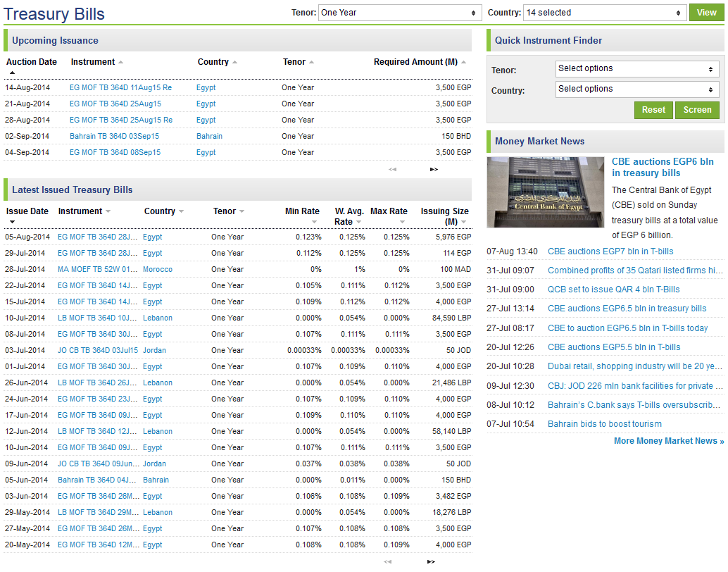The width and height of the screenshot is (728, 572).
Task: Sort by Min Rate arrow icon
Action: point(314,222)
